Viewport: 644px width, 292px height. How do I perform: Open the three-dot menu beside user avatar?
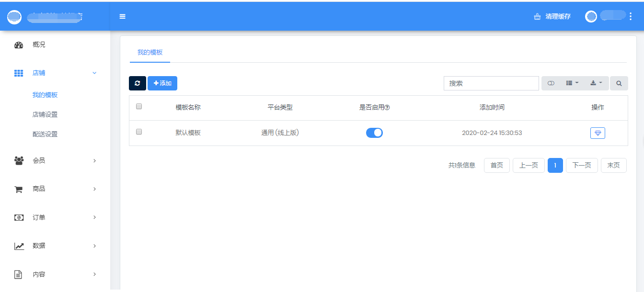[x=631, y=16]
